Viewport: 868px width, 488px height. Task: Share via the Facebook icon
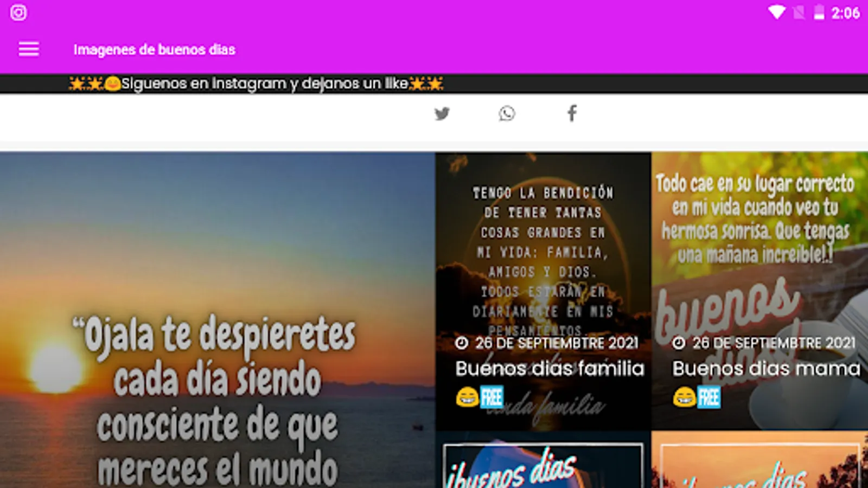(572, 113)
